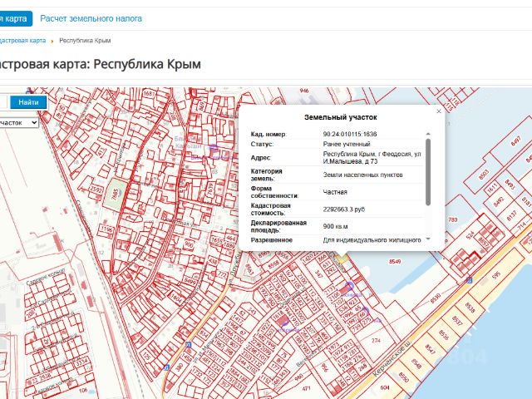Viewport: 532px width, 399px height.
Task: Click the railway station icon above Найти button
Action: point(30,91)
